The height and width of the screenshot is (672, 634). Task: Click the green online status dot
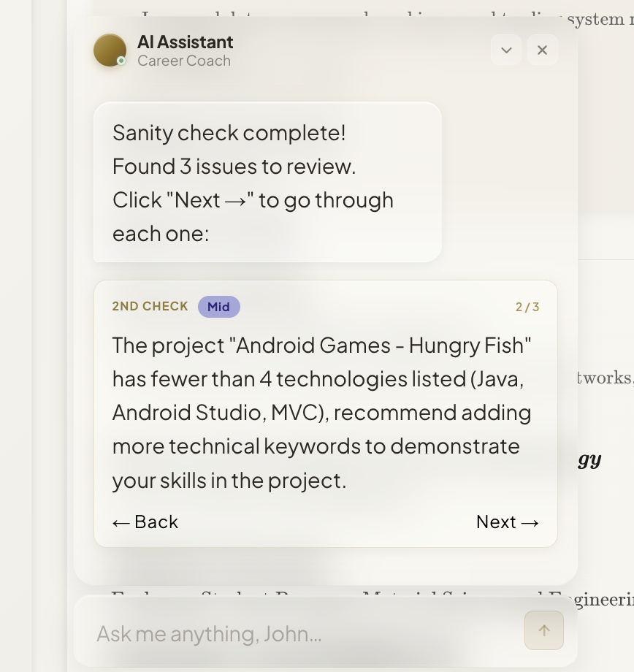coord(121,61)
